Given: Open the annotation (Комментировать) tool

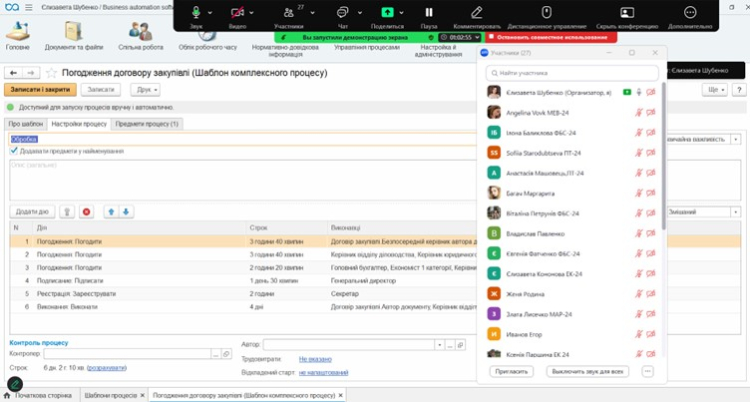Looking at the screenshot, I should (477, 12).
